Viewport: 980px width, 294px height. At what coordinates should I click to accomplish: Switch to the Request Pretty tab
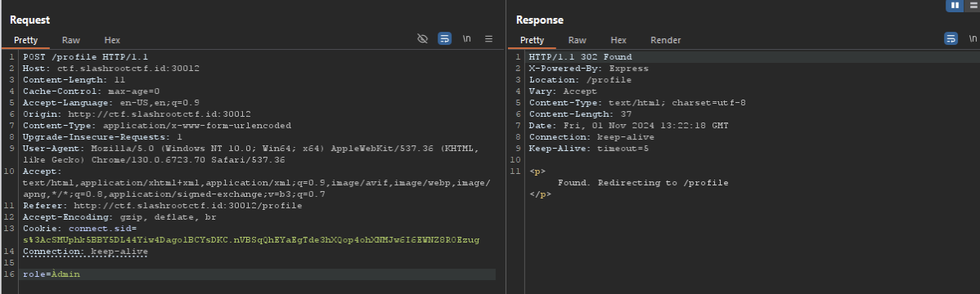[x=25, y=40]
